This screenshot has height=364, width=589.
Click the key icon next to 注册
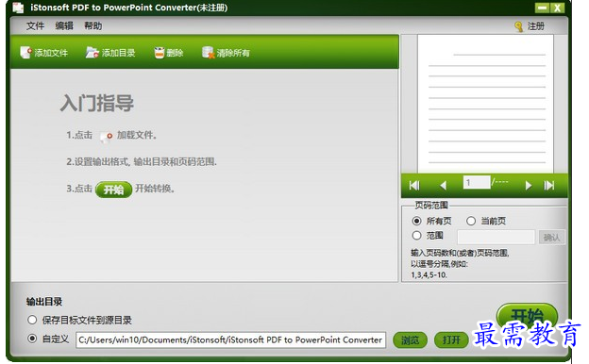519,26
